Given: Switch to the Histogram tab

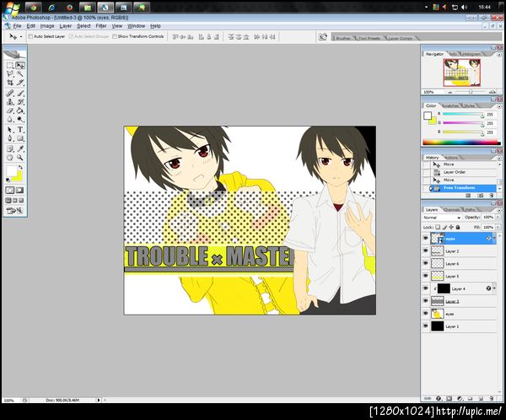Looking at the screenshot, I should [x=471, y=54].
